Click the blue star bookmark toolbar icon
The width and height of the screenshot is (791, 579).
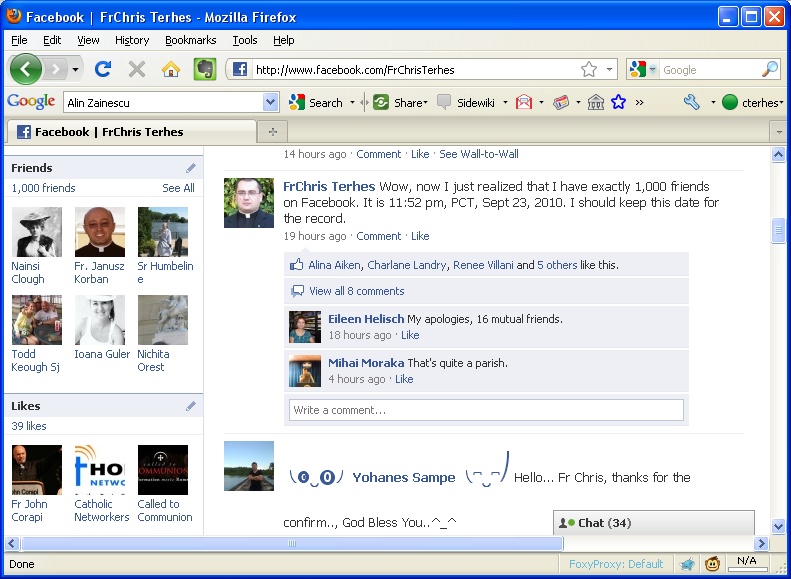pos(618,102)
